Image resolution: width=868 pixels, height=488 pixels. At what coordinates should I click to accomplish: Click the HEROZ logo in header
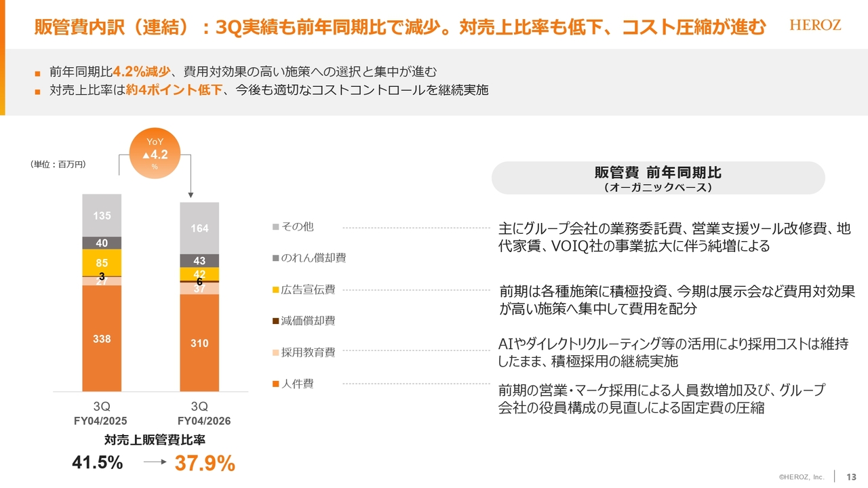point(815,25)
